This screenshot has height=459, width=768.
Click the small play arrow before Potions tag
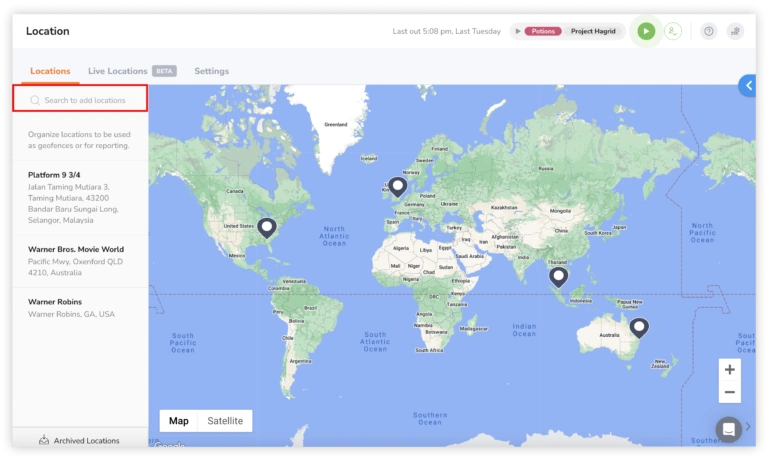point(518,31)
